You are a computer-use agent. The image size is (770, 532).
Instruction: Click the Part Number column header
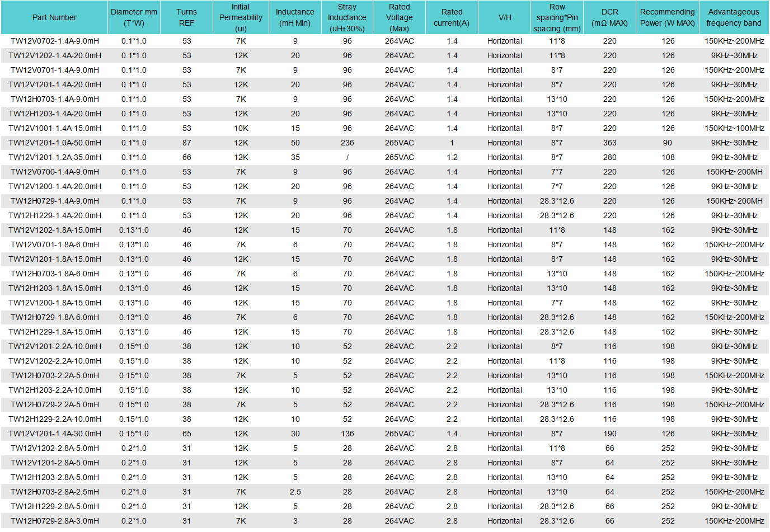tap(54, 17)
